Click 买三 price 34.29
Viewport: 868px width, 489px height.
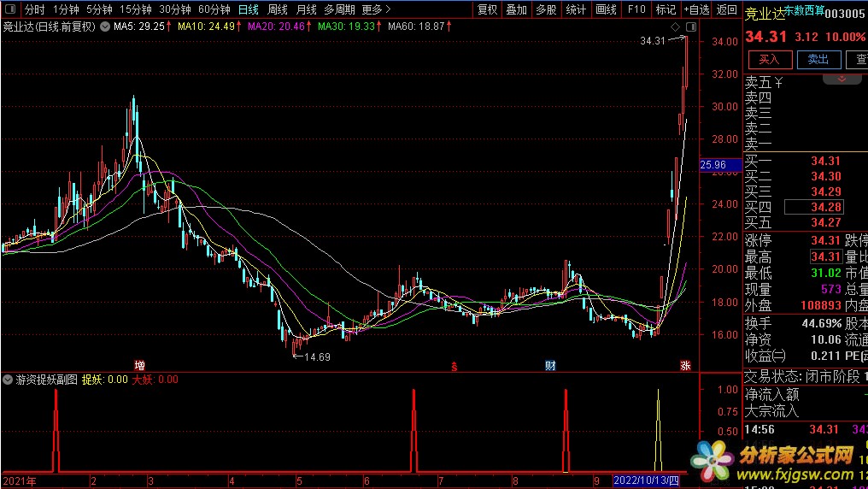pyautogui.click(x=825, y=192)
